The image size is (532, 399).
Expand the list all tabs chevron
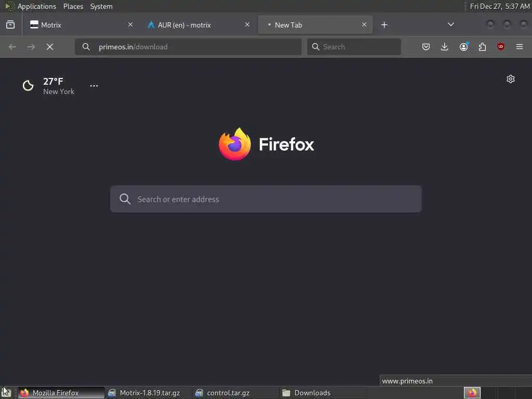point(451,24)
